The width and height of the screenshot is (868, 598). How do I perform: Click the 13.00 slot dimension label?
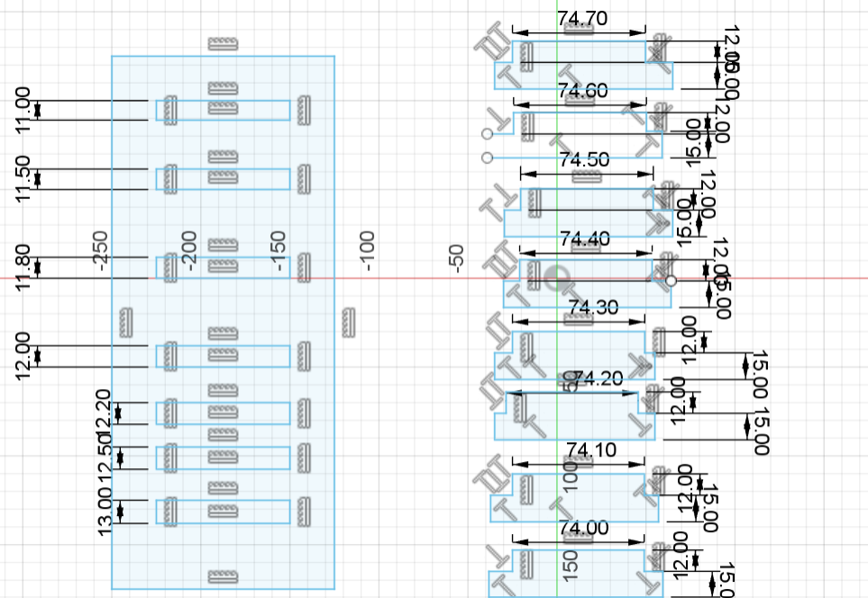click(105, 512)
